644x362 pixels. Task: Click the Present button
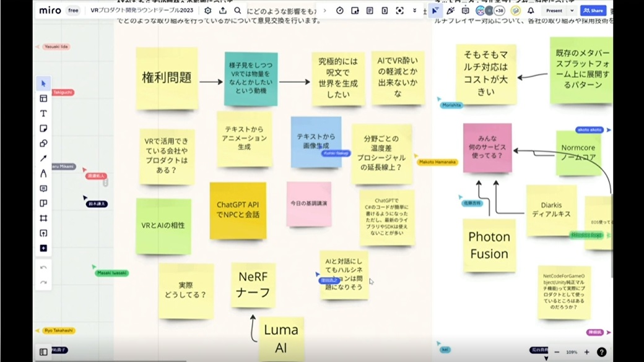pos(554,11)
